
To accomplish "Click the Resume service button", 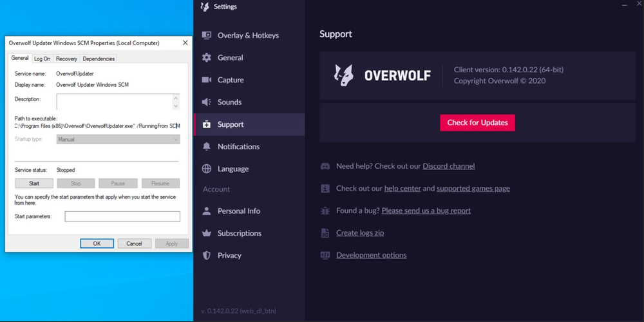I will click(160, 183).
